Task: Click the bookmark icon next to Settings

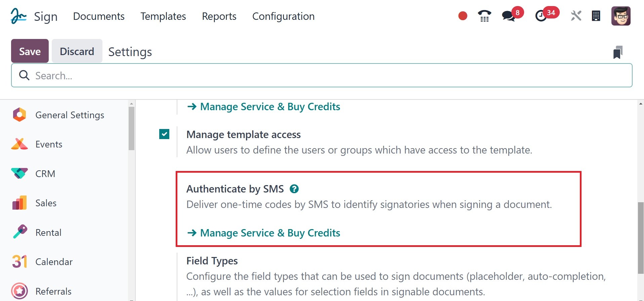Action: (618, 52)
